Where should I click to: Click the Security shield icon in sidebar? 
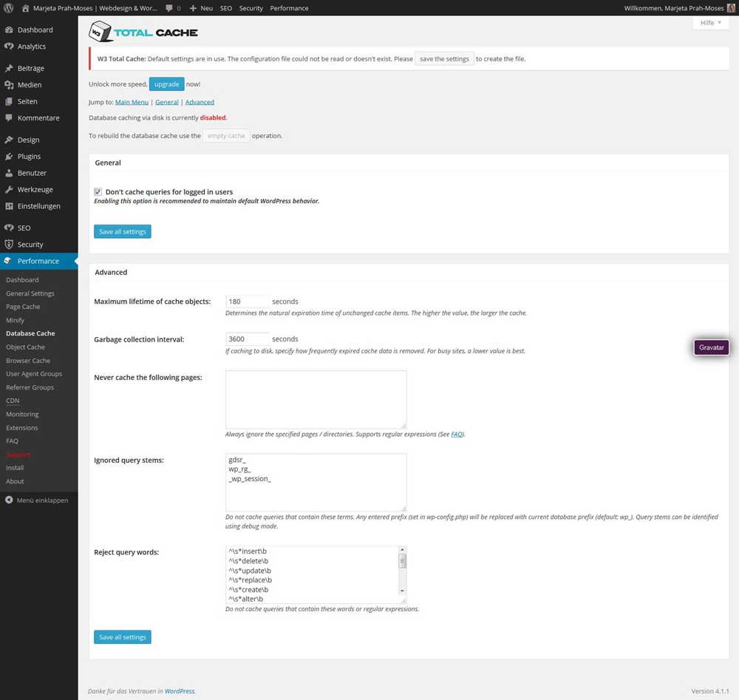tap(9, 245)
